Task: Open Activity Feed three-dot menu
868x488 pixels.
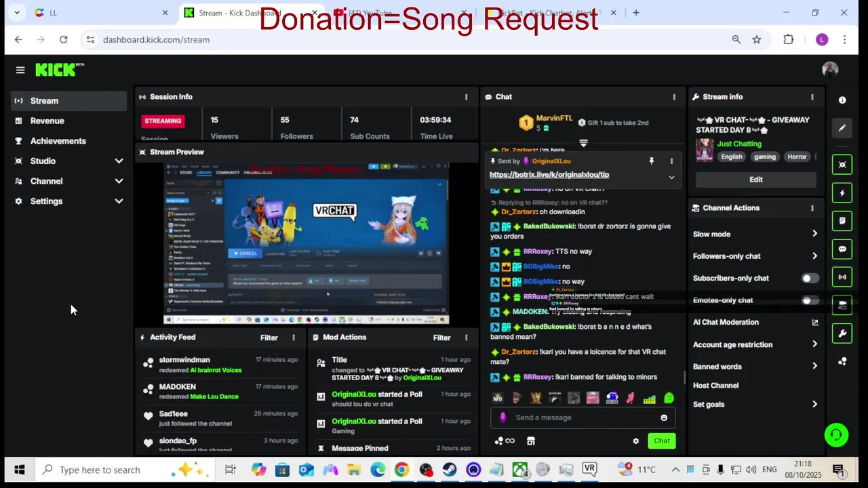Action: pos(294,338)
